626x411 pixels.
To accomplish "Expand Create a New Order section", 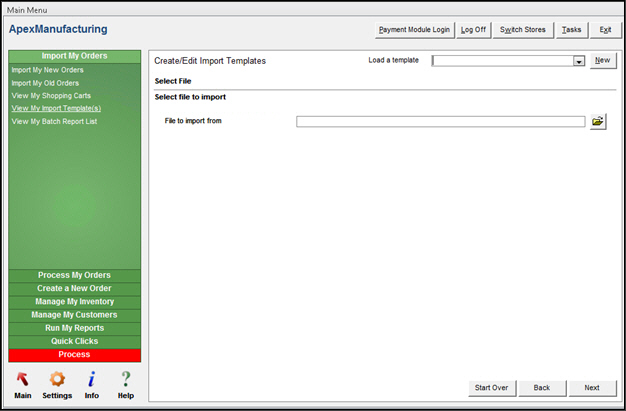I will (75, 288).
